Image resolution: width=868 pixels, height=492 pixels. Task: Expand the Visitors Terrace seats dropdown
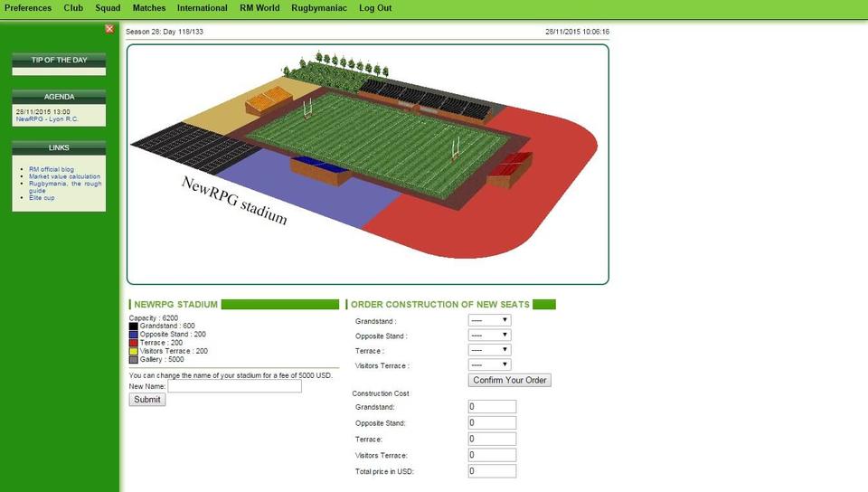click(x=489, y=365)
